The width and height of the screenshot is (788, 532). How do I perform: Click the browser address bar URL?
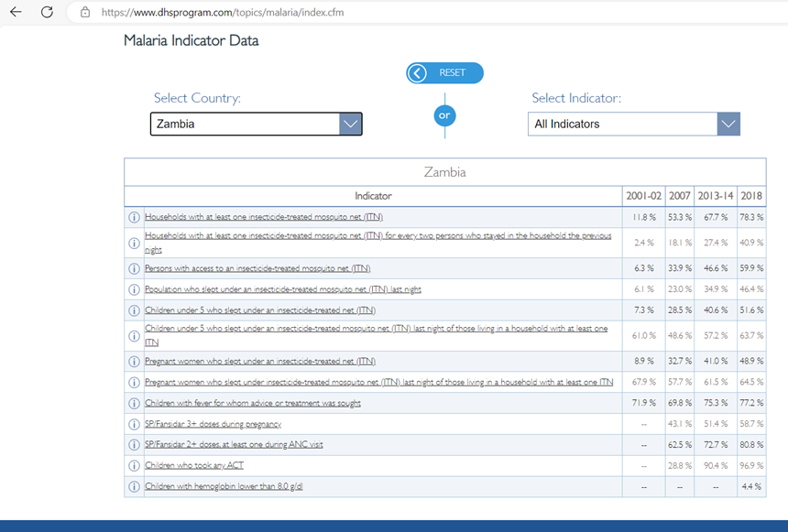223,13
